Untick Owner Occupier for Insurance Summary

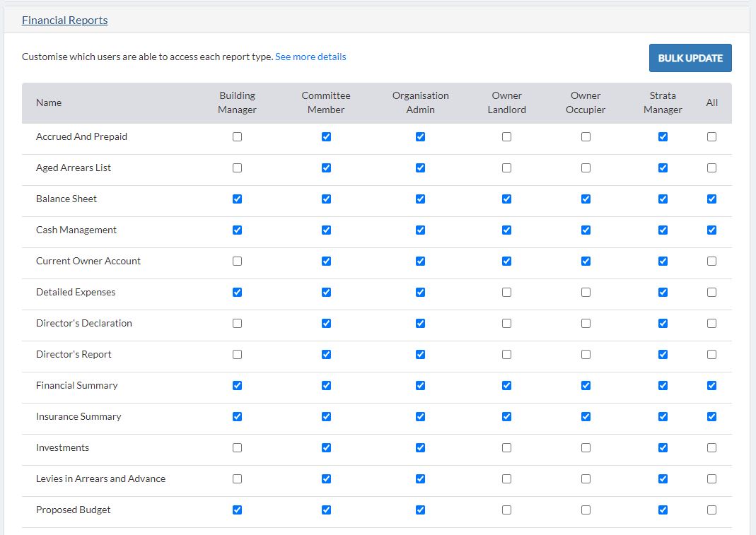[x=586, y=416]
